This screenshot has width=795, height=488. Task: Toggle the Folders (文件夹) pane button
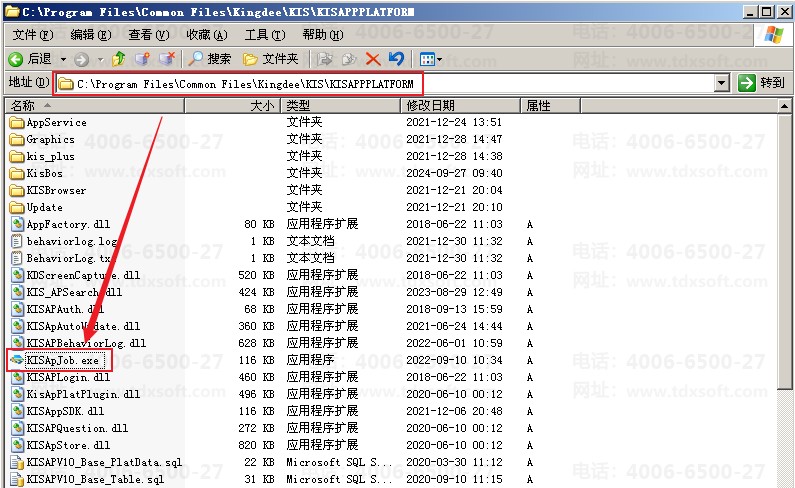point(270,59)
